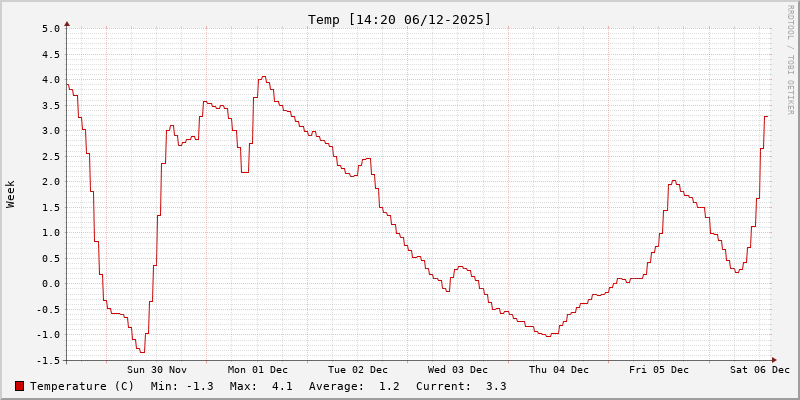Select the Sun 30 Nov date label
The image size is (800, 400).
157,369
